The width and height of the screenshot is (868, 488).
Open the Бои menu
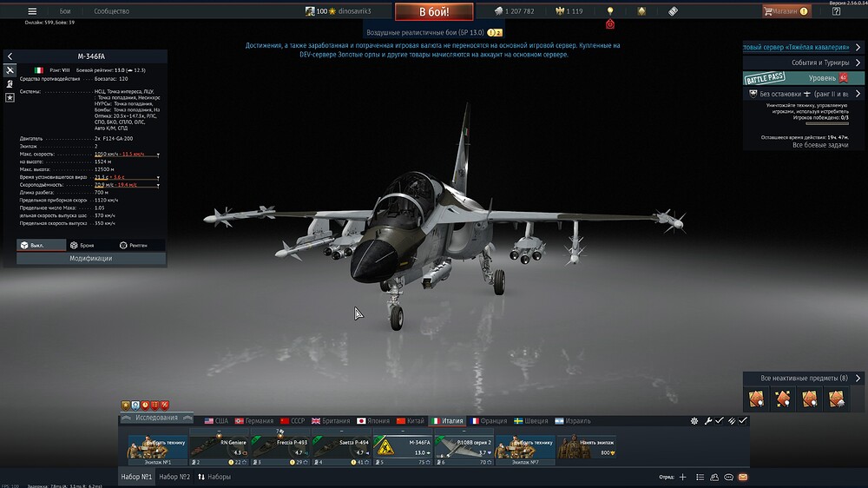65,11
